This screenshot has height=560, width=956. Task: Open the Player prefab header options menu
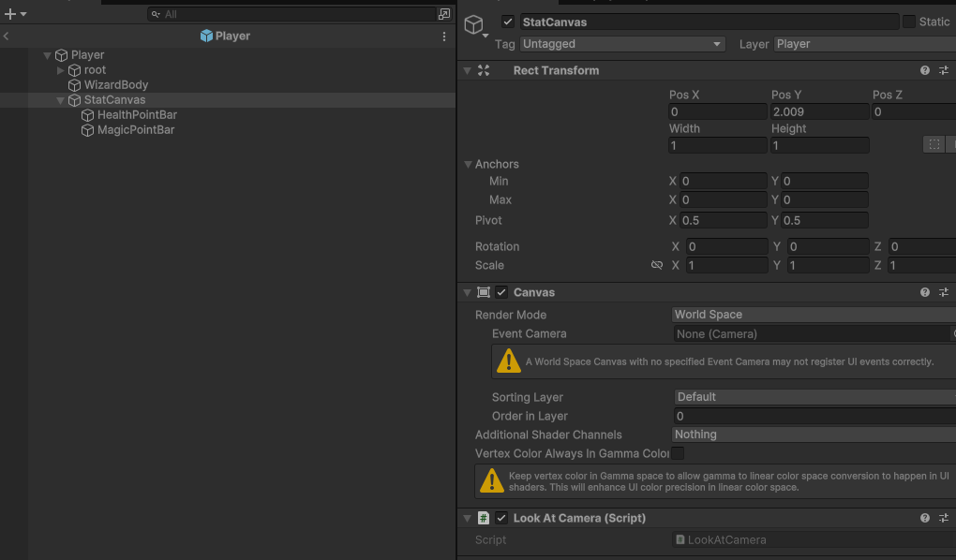tap(444, 37)
